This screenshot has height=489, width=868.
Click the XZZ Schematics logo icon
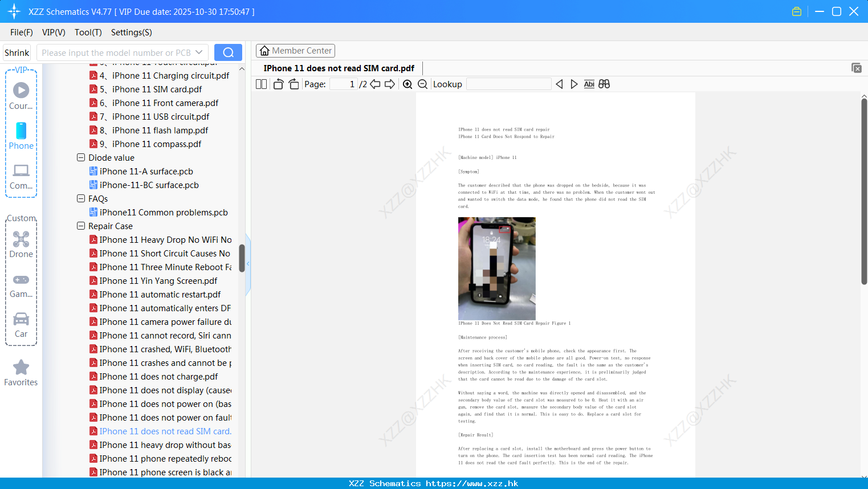pos(14,11)
